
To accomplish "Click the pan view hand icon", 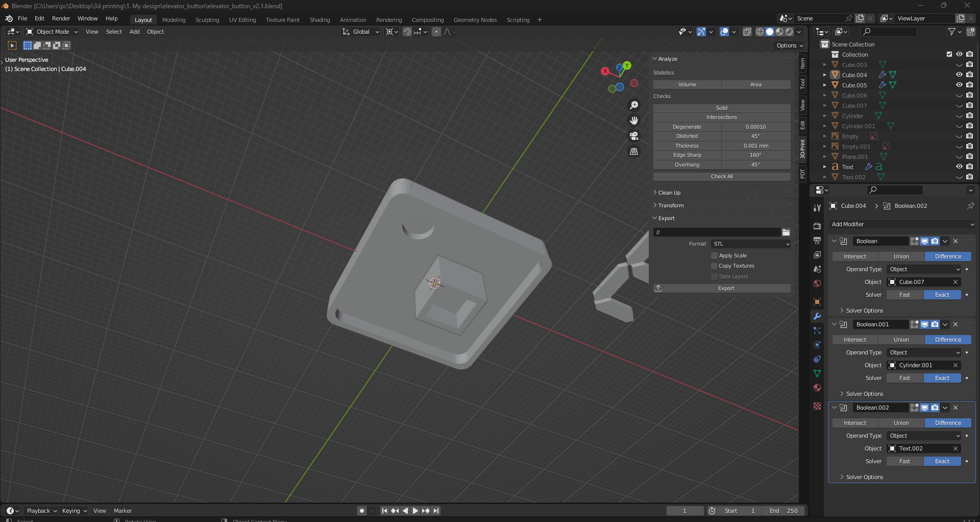I will pyautogui.click(x=634, y=121).
